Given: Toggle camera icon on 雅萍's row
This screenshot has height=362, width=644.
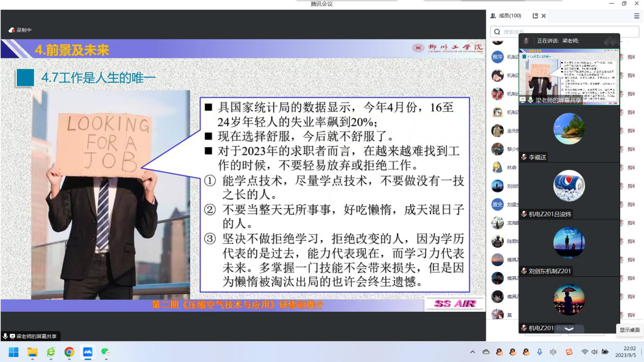Looking at the screenshot, I should click(x=631, y=57).
